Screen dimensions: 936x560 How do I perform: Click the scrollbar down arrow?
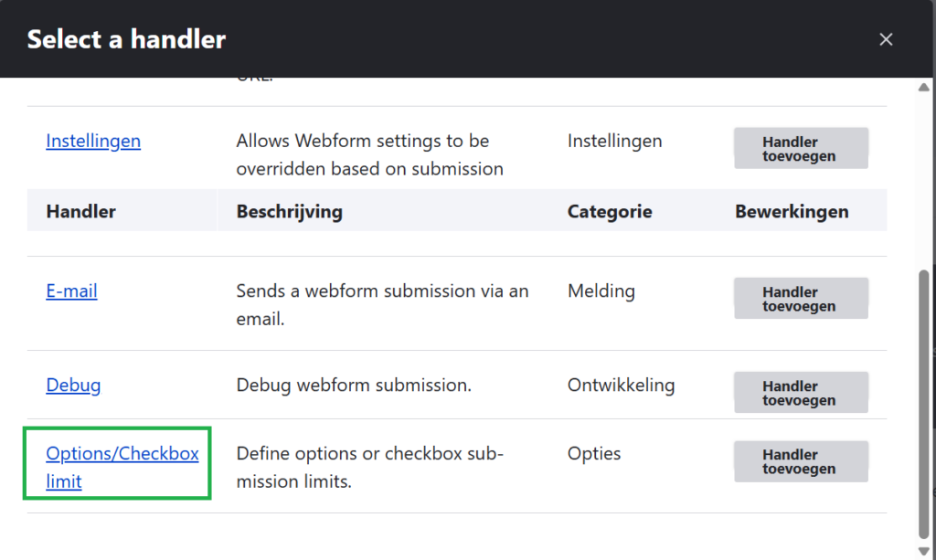coord(923,551)
